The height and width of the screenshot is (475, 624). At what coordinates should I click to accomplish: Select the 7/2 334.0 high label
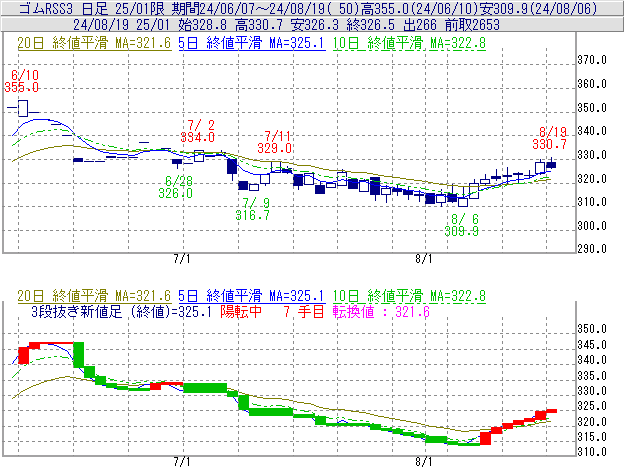198,131
